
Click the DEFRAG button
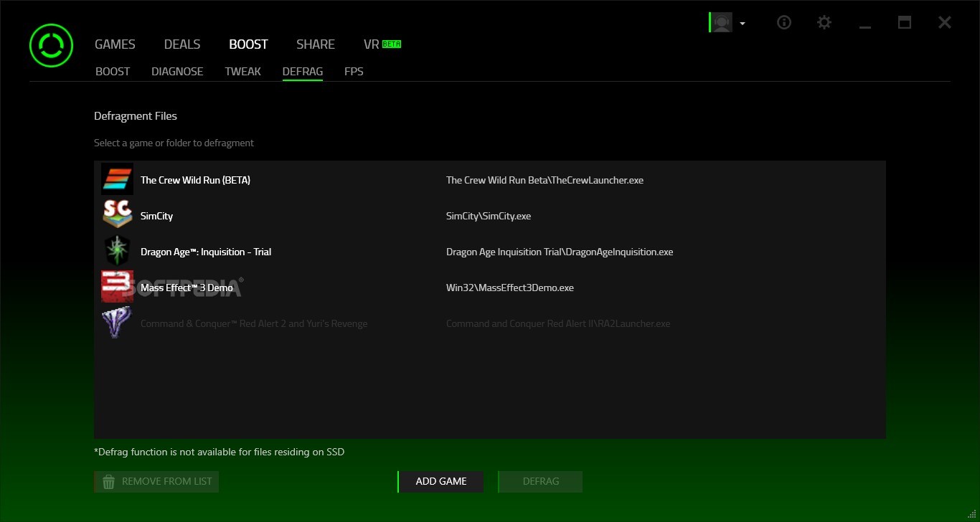point(540,481)
